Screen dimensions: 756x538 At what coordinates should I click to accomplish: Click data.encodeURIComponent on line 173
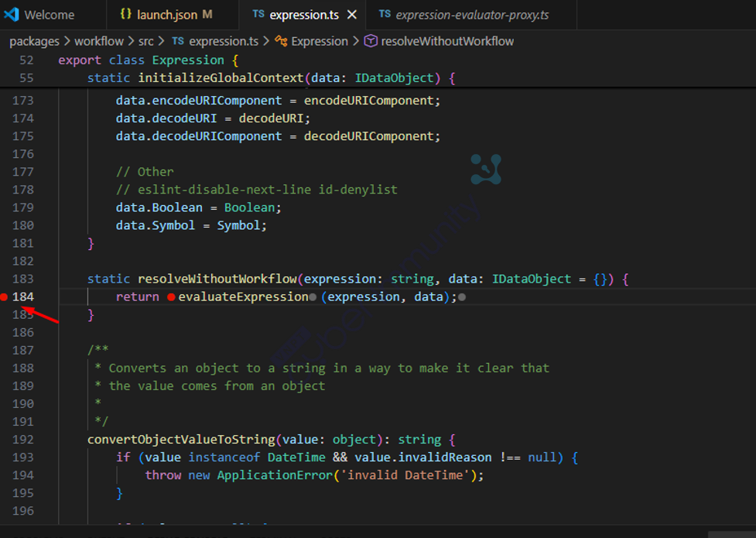click(199, 101)
